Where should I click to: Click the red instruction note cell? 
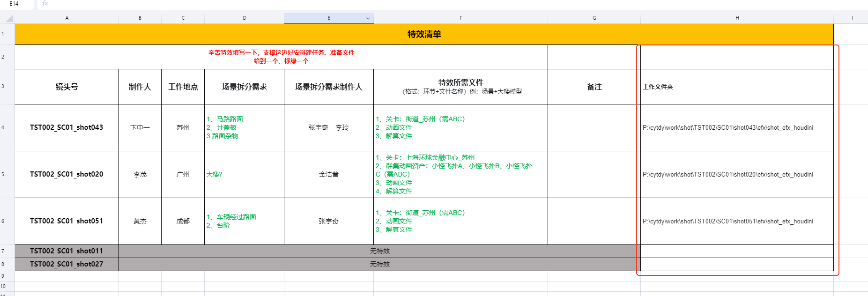[x=281, y=57]
